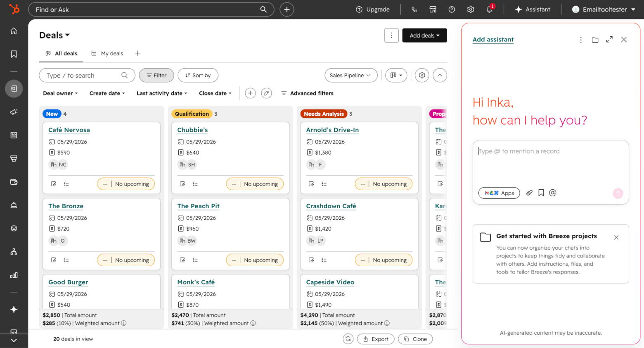The image size is (644, 348).
Task: Open the Reporting bar chart icon in sidebar
Action: pos(14,275)
